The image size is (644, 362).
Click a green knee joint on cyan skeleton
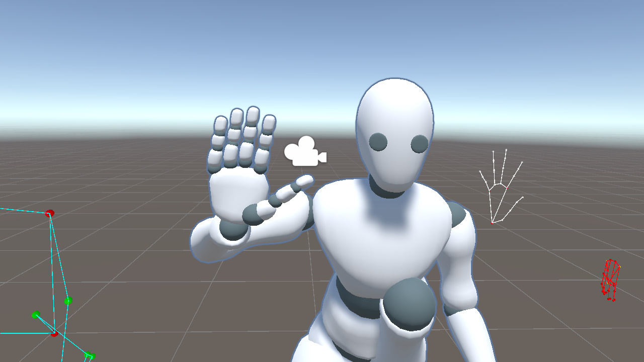point(68,301)
